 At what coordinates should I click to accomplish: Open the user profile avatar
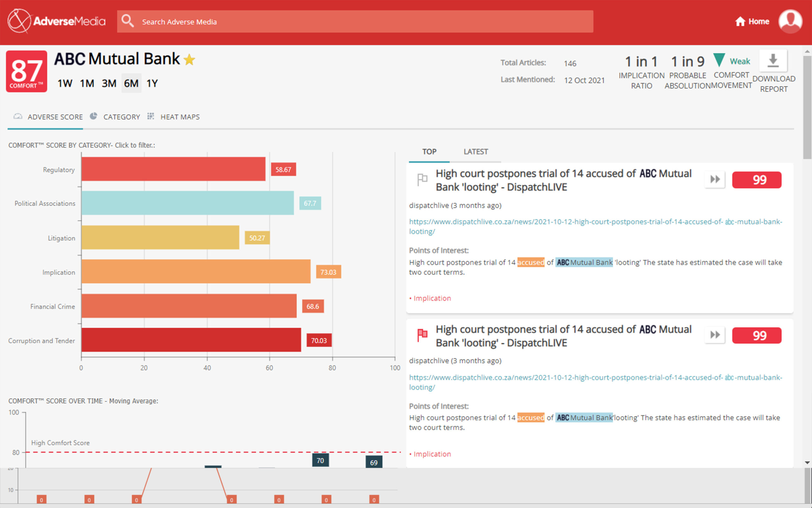pyautogui.click(x=790, y=21)
